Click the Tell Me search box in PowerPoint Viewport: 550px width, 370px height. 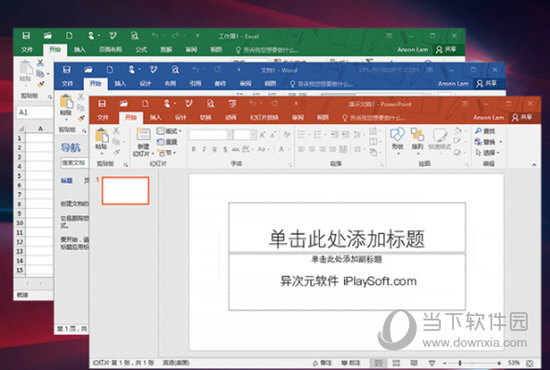pyautogui.click(x=374, y=117)
